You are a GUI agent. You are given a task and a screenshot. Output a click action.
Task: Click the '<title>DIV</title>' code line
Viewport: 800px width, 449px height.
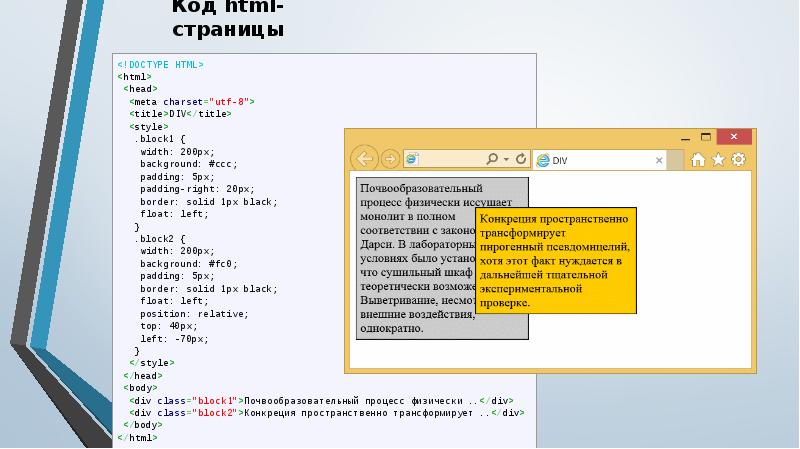point(180,114)
